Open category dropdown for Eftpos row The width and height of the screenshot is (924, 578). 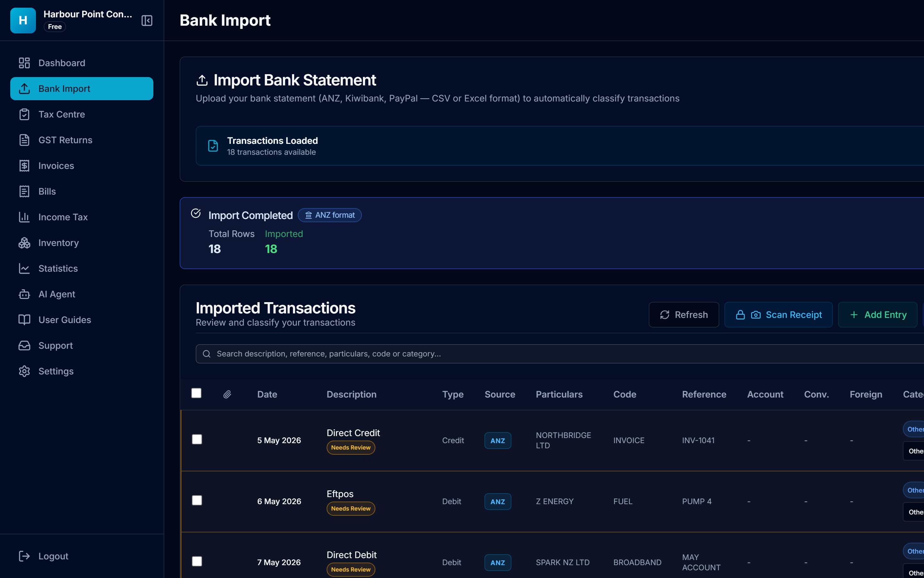914,512
